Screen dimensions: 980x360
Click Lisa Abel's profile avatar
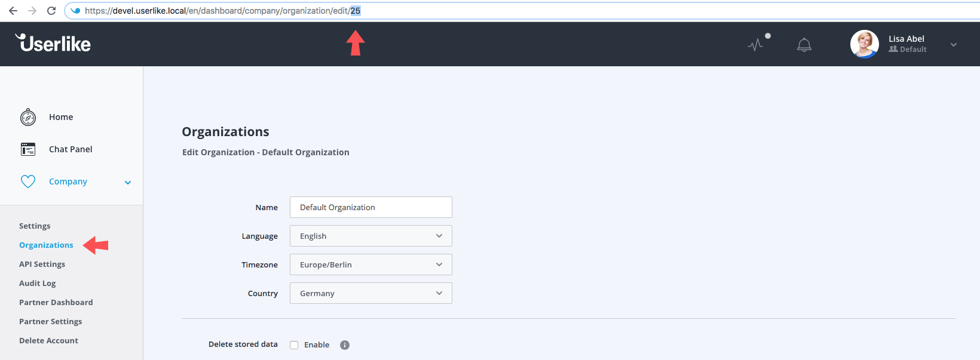pyautogui.click(x=864, y=44)
